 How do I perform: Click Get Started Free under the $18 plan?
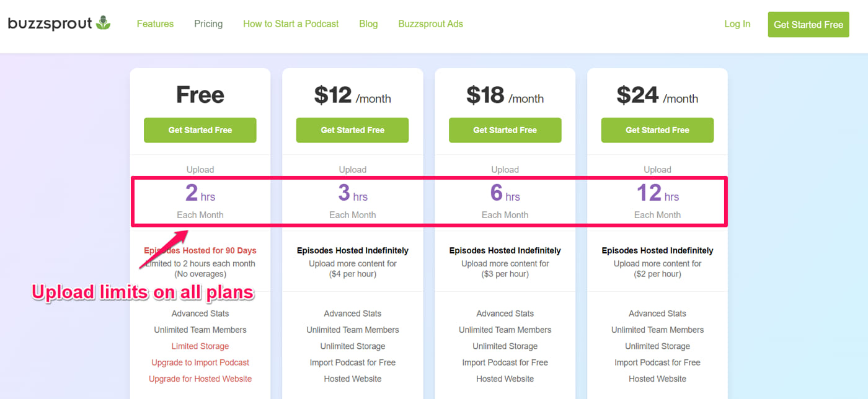(505, 130)
